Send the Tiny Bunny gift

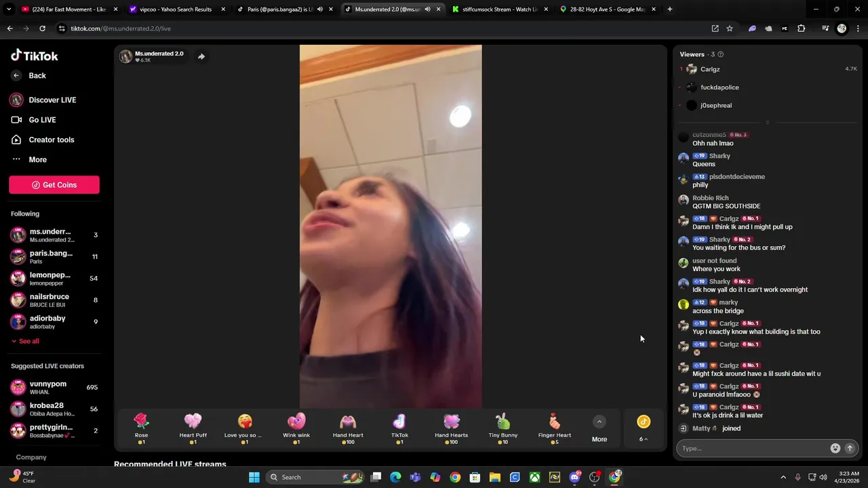coord(503,428)
